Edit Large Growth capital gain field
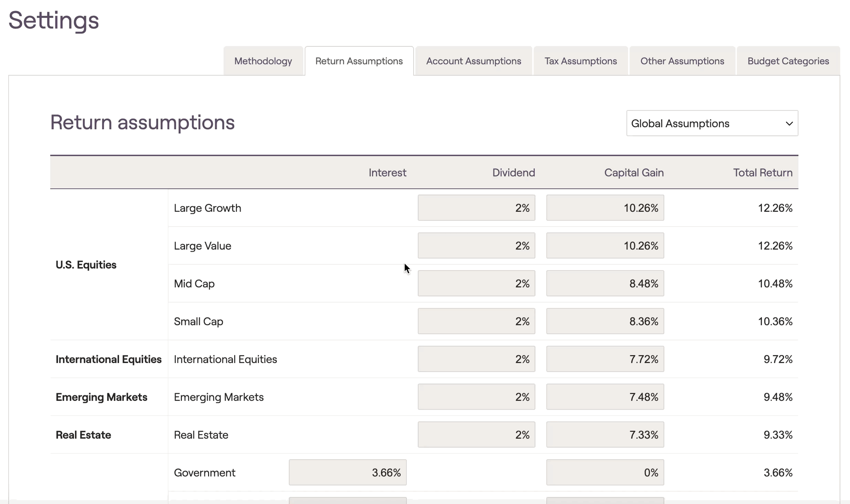 (x=605, y=208)
